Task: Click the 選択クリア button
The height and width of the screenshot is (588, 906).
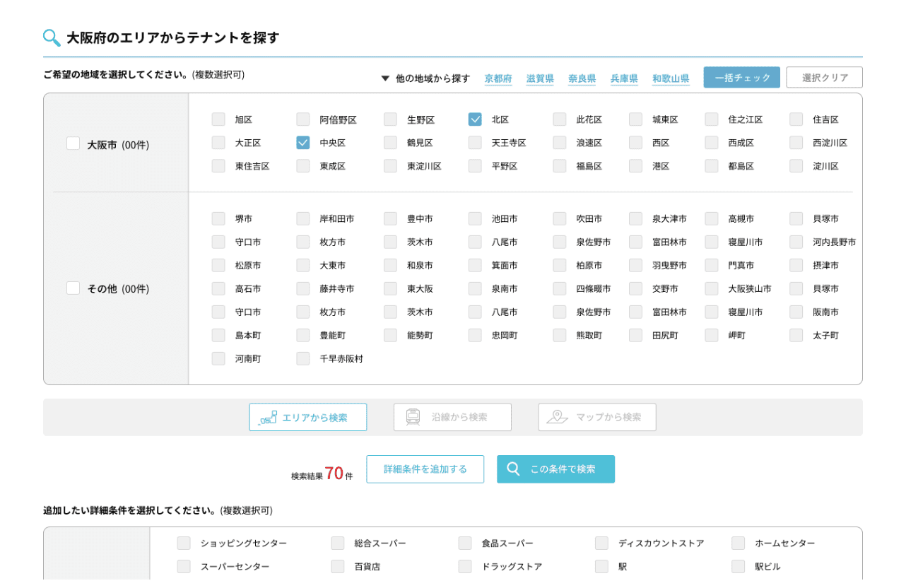Action: click(825, 78)
